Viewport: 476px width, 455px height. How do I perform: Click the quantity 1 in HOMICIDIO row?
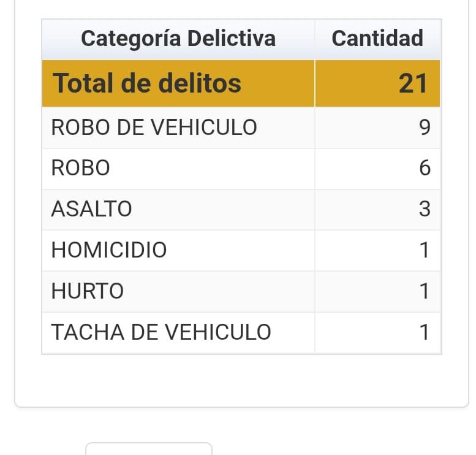(425, 250)
